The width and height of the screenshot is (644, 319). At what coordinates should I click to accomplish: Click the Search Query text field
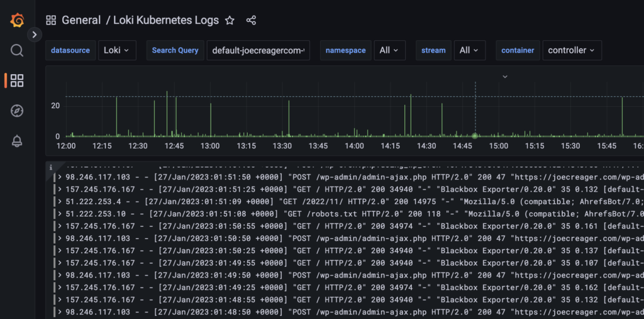pyautogui.click(x=258, y=50)
